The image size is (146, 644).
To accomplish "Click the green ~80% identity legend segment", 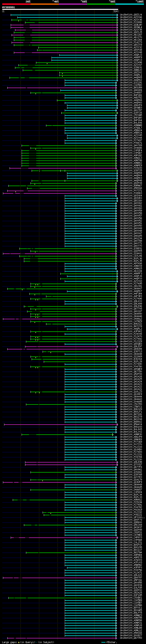I will [101, 4].
